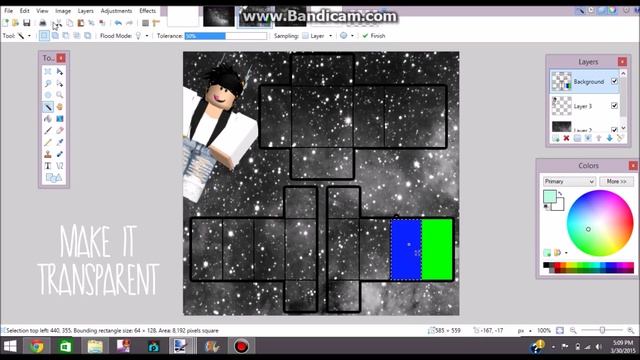Open the Effects menu

click(x=147, y=11)
